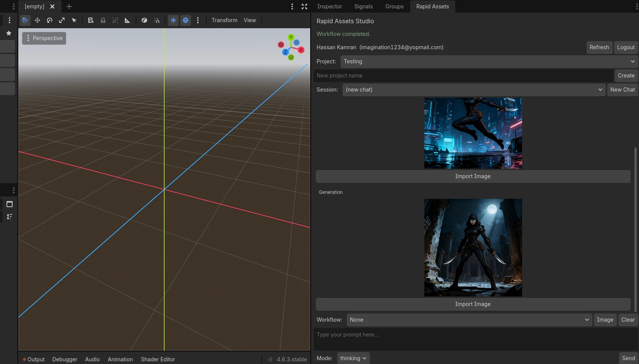Screen dimensions: 639x364
Task: Select the Rotate mode tool
Action: coord(50,20)
